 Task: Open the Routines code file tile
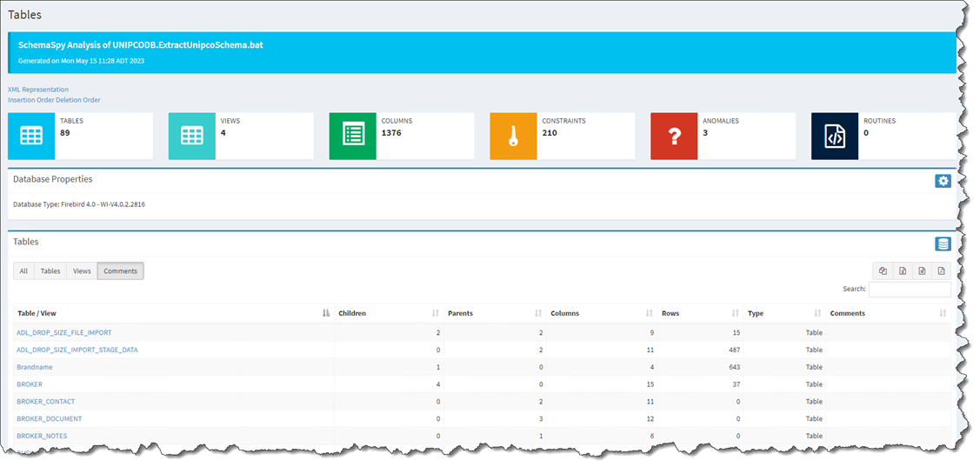(x=834, y=137)
